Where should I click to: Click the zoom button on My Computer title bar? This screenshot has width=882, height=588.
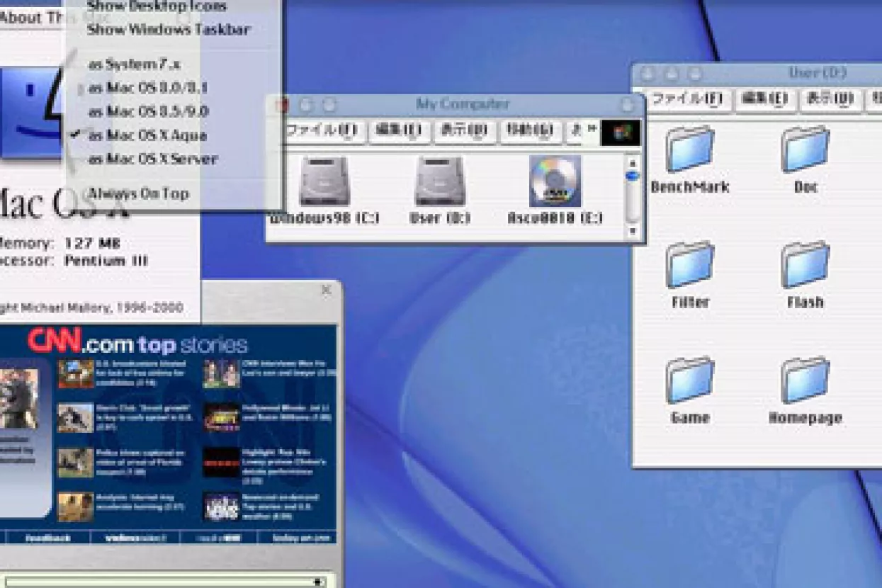329,105
